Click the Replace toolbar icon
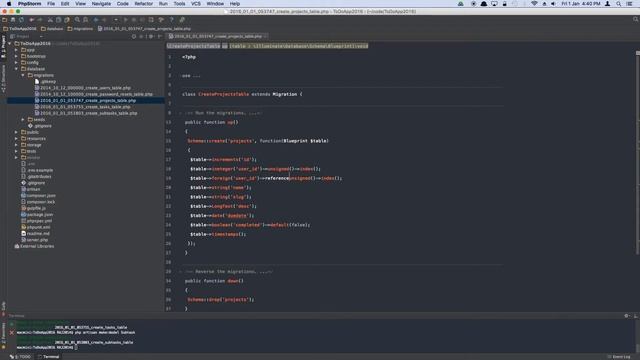640x360 pixels. point(85,20)
